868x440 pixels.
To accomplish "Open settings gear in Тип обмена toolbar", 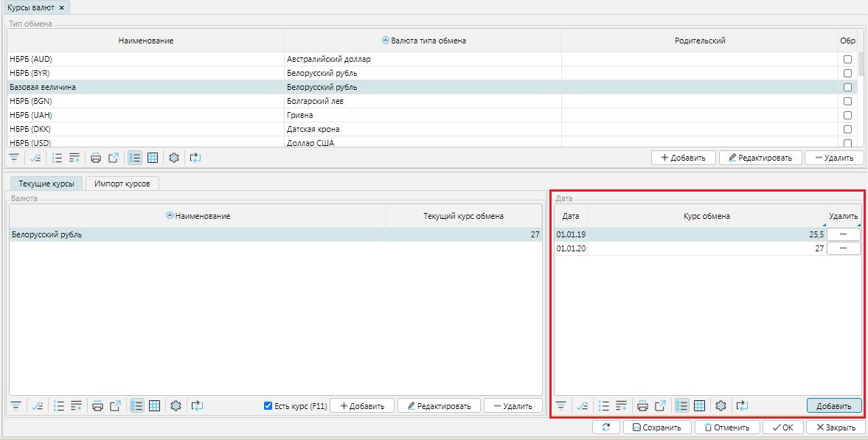I will point(175,158).
